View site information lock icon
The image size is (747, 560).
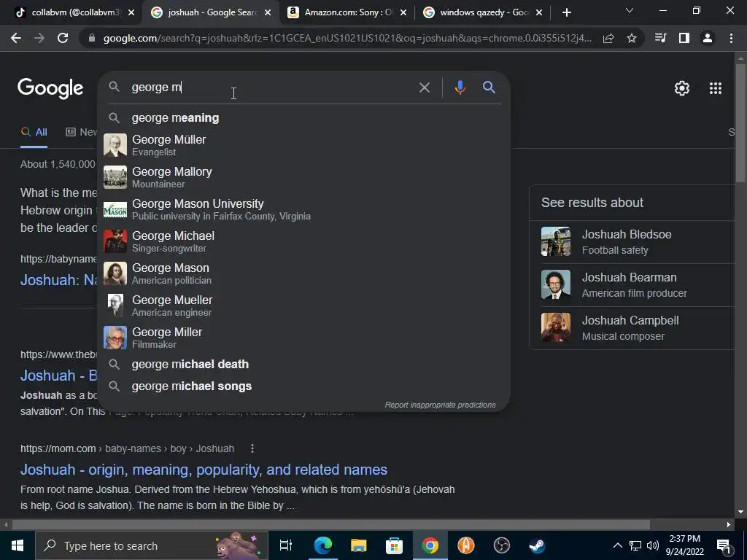(x=92, y=38)
